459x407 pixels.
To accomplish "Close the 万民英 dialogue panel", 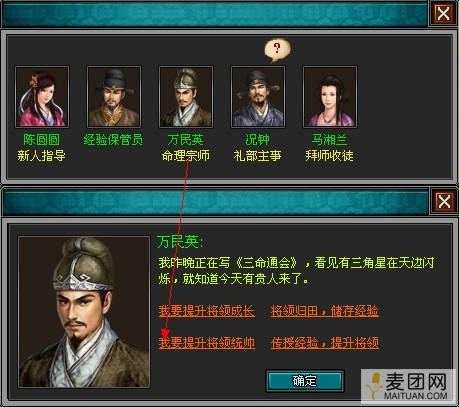I will pos(443,201).
